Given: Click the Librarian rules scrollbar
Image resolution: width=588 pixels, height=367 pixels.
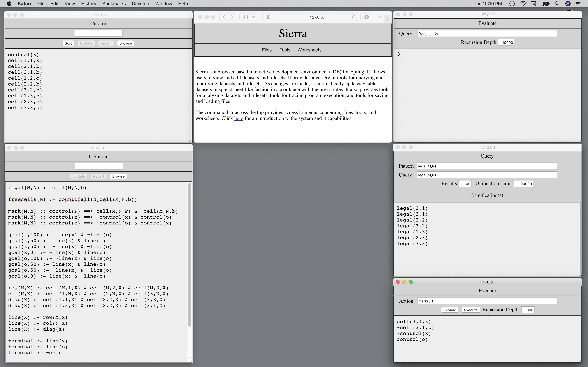Looking at the screenshot, I should pos(189,255).
